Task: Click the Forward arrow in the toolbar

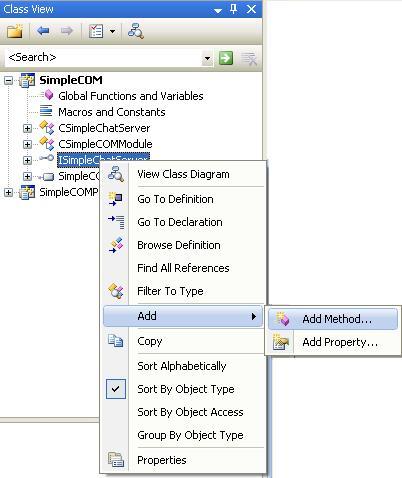Action: (67, 31)
